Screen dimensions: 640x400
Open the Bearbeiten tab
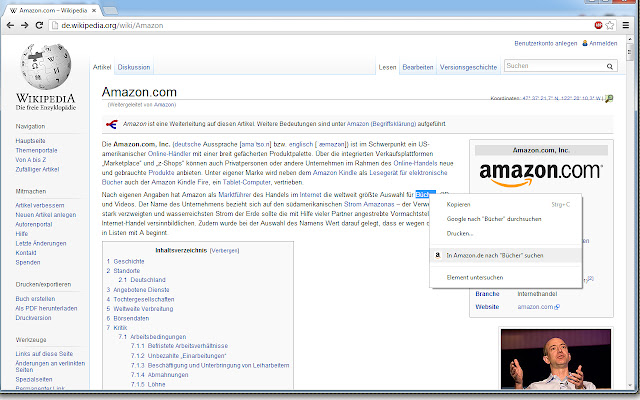click(x=418, y=67)
